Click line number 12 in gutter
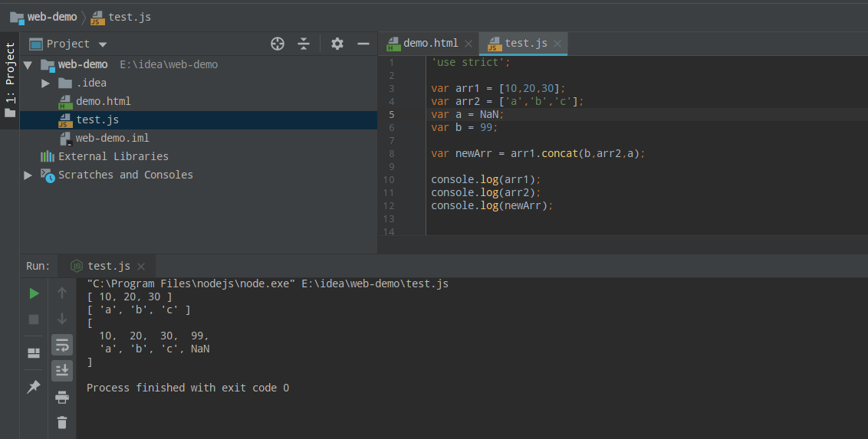The height and width of the screenshot is (439, 868). (x=389, y=205)
